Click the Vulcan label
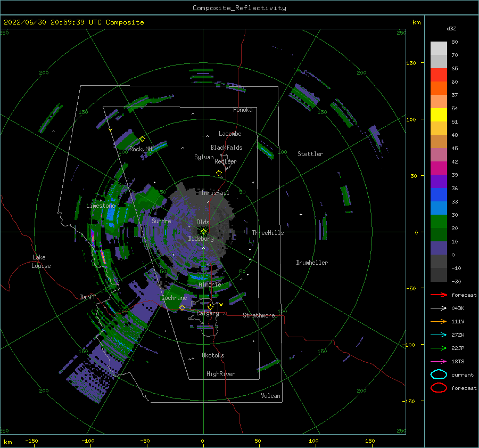Image resolution: width=479 pixels, height=448 pixels. coord(271,396)
